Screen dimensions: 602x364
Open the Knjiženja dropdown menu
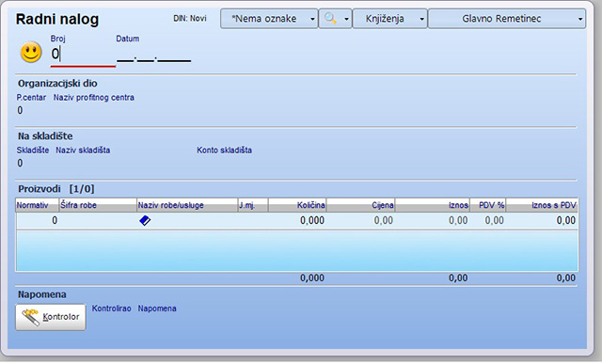389,19
